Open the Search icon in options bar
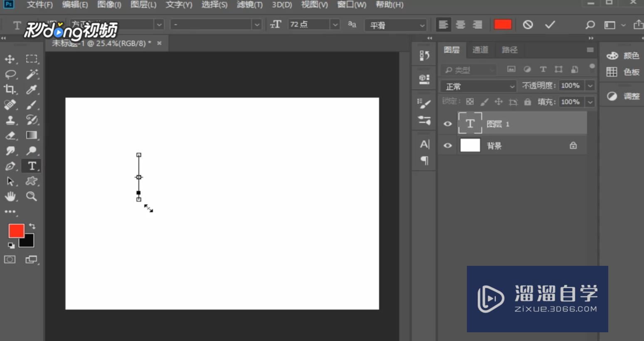The height and width of the screenshot is (341, 644). [590, 25]
